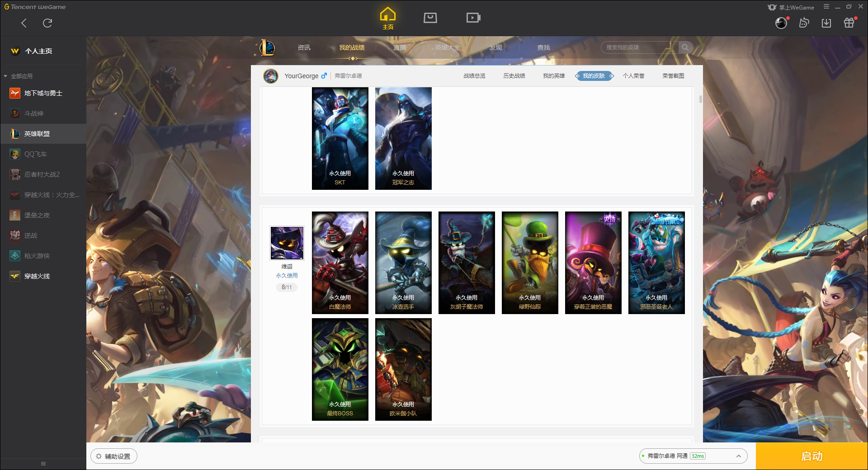Open the SKT skin card

(x=340, y=138)
